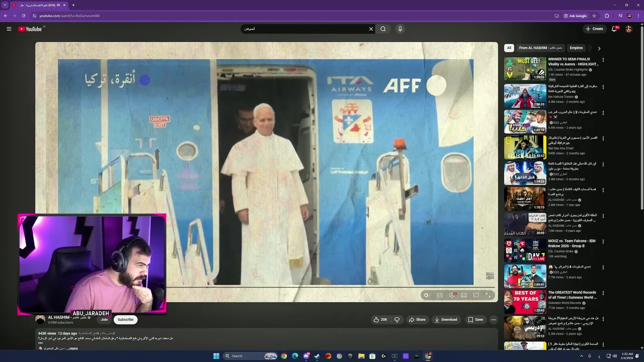Open Steam from the taskbar
Viewport: 644px width, 362px height.
click(x=317, y=356)
